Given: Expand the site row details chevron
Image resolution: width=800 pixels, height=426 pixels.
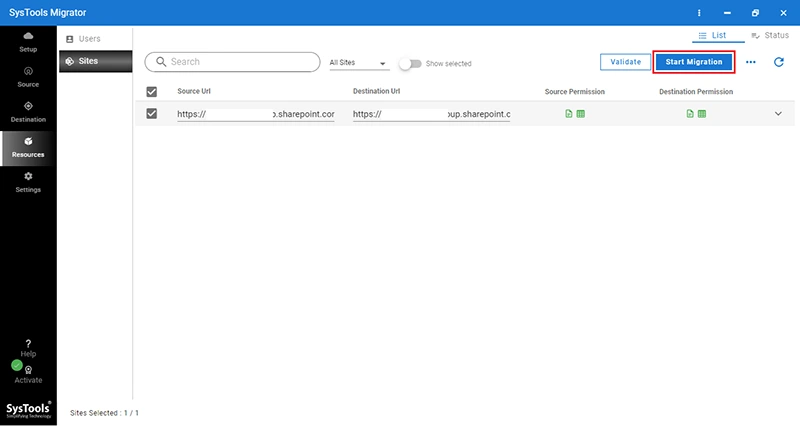Looking at the screenshot, I should pyautogui.click(x=778, y=114).
